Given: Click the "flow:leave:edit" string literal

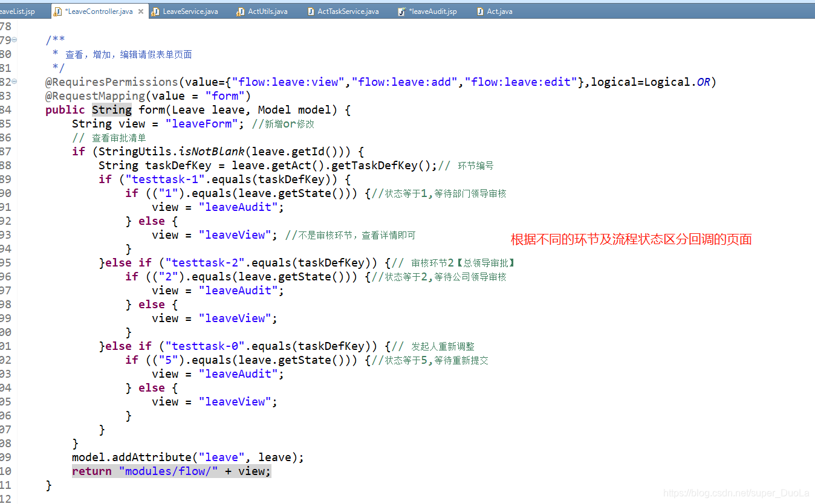Looking at the screenshot, I should click(x=522, y=82).
